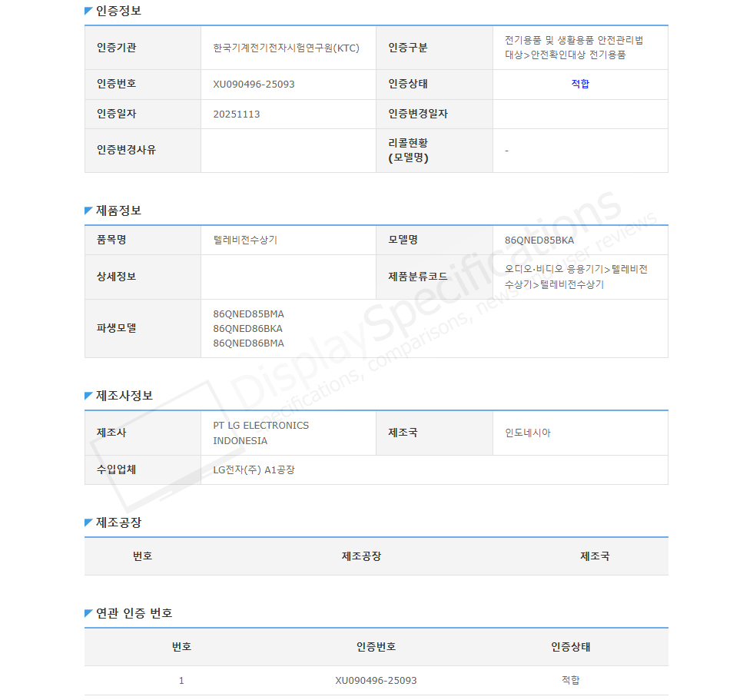Click the 텔레비전수상기 item name value
The width and height of the screenshot is (753, 700).
[x=245, y=240]
